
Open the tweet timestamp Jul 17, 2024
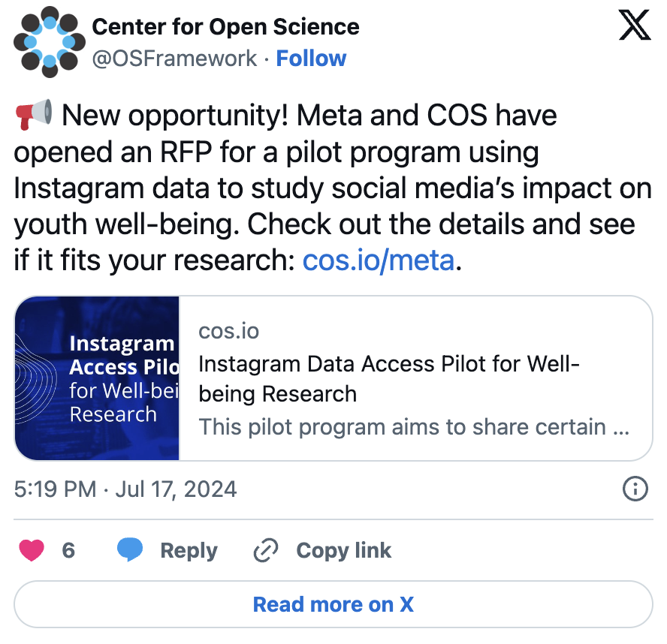[x=125, y=489]
